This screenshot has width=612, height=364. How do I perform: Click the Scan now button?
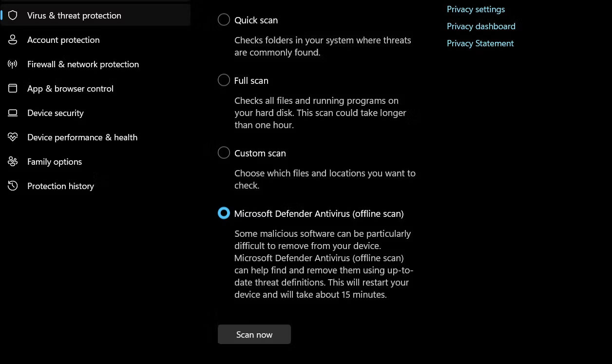point(254,334)
